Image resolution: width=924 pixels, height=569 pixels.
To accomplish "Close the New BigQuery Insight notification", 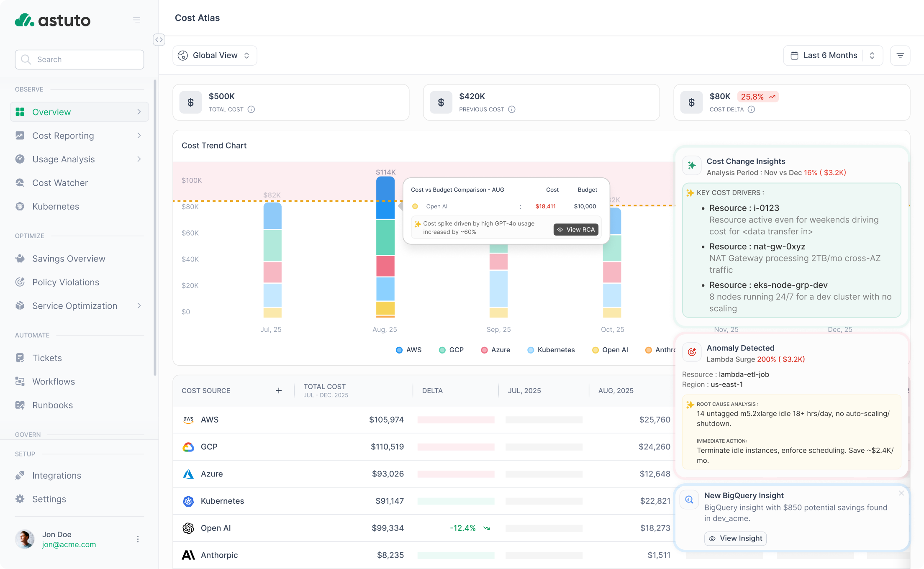I will (901, 493).
